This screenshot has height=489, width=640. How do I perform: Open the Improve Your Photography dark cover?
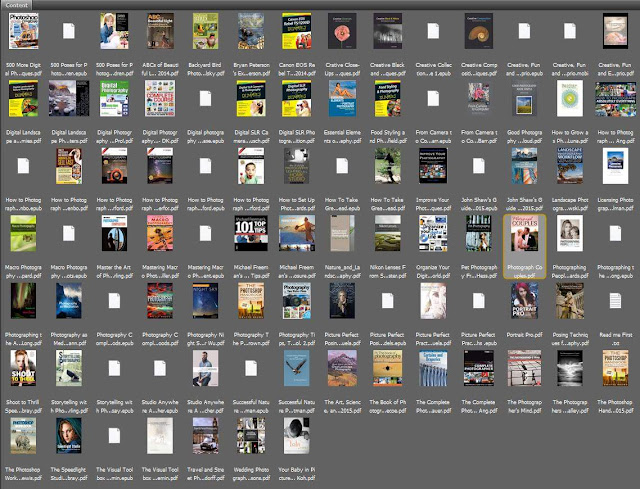pyautogui.click(x=433, y=166)
